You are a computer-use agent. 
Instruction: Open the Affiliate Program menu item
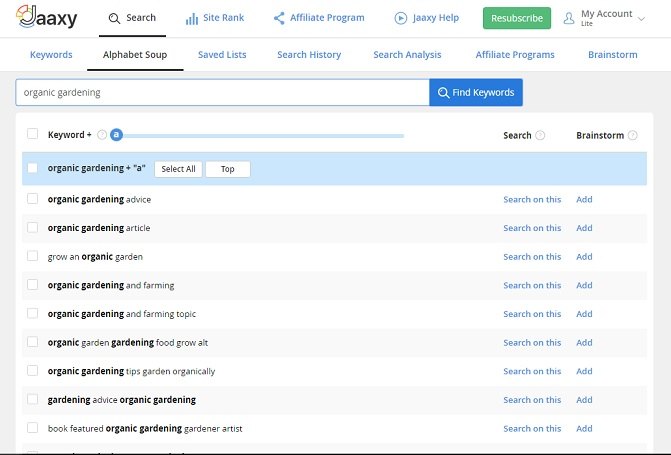pyautogui.click(x=319, y=18)
